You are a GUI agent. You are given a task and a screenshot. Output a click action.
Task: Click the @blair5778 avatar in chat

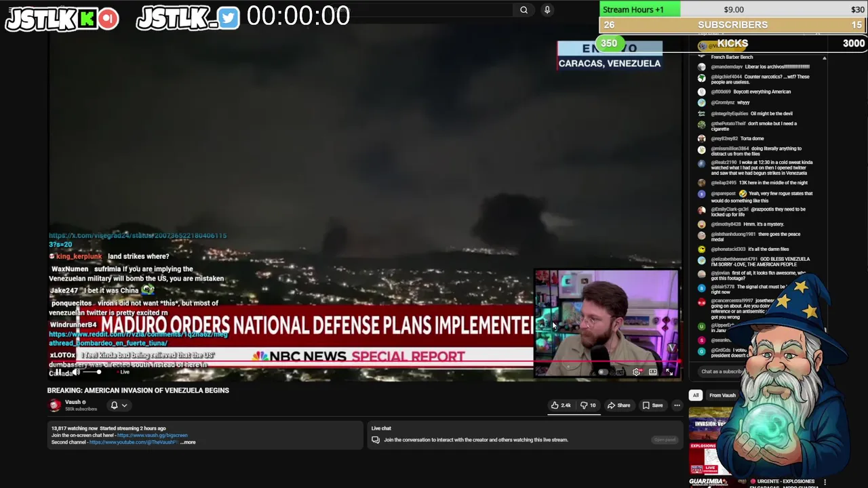point(702,287)
